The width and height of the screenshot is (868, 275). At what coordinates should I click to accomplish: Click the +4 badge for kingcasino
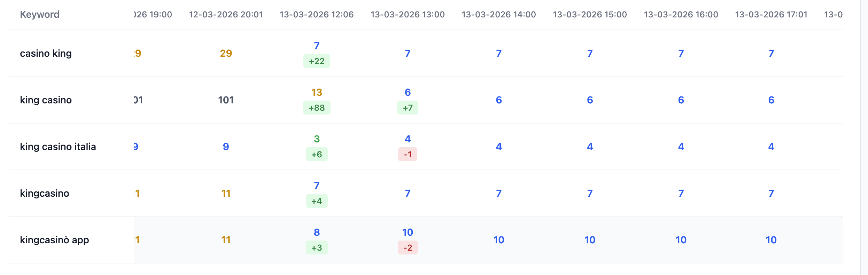pyautogui.click(x=317, y=201)
